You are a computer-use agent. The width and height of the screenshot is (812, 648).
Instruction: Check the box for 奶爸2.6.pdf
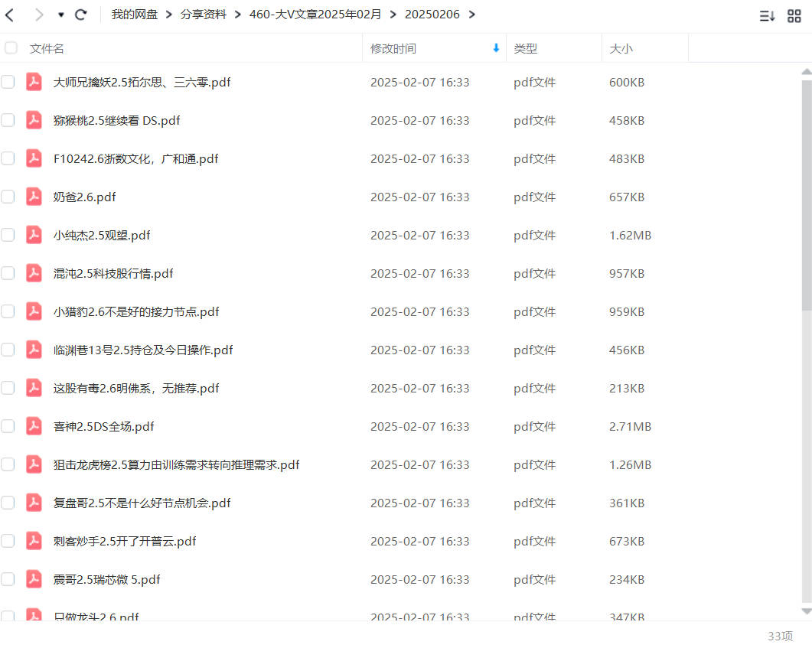point(8,197)
